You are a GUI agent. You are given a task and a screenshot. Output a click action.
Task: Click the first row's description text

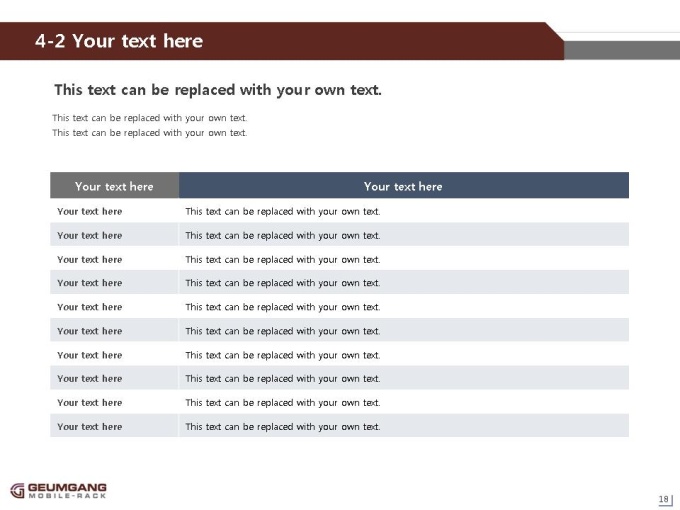(x=283, y=212)
